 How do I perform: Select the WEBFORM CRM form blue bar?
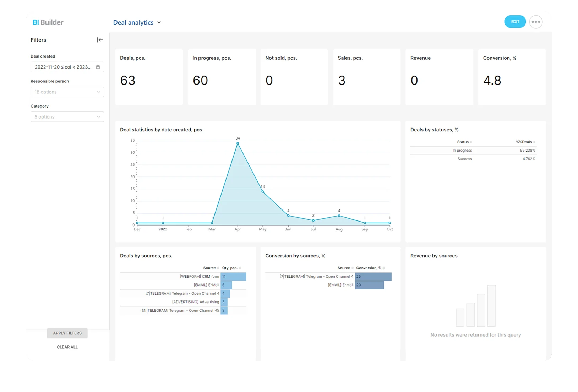pyautogui.click(x=233, y=277)
